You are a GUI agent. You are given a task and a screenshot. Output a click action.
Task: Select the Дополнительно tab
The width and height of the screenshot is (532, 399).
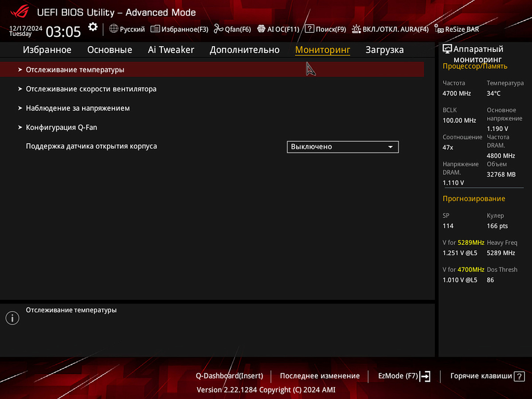[x=245, y=50]
